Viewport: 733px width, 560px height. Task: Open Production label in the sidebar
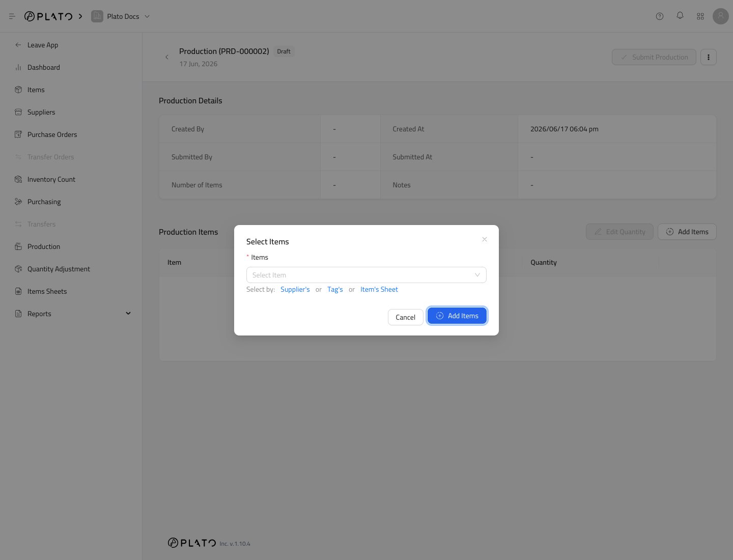tap(44, 246)
